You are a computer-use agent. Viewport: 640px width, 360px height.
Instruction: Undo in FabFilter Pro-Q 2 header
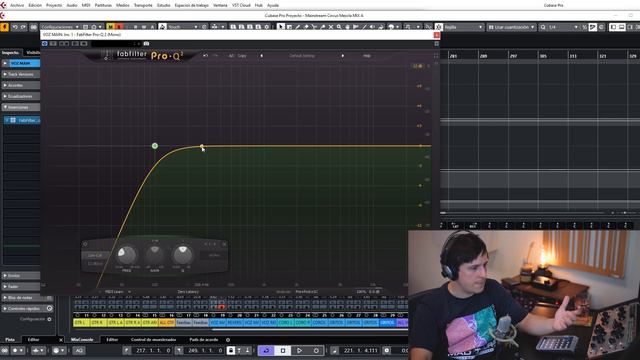tap(205, 56)
